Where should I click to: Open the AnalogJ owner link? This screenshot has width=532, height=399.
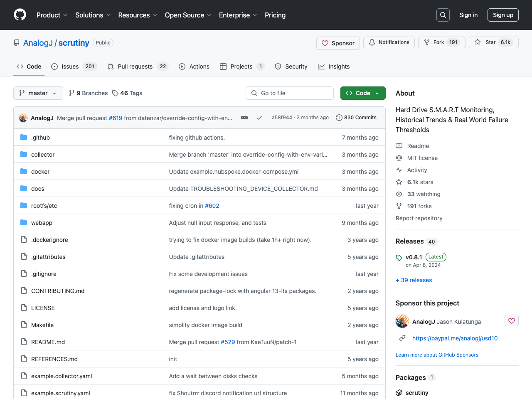[38, 43]
